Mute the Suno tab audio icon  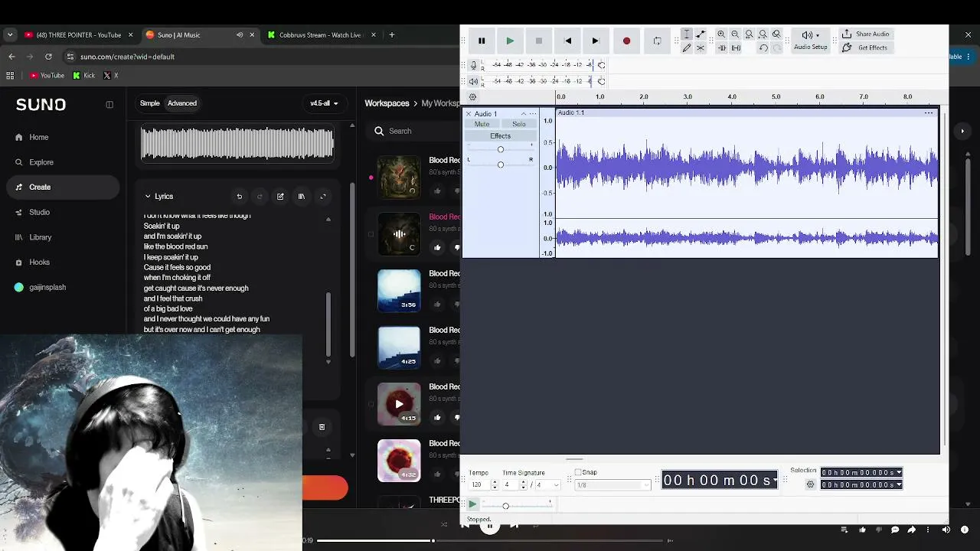[240, 34]
